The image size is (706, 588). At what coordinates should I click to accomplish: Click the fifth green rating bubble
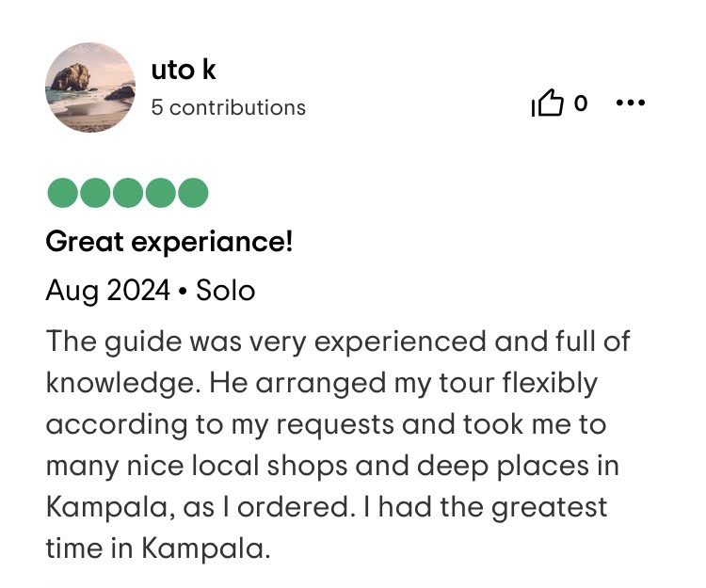pyautogui.click(x=192, y=193)
